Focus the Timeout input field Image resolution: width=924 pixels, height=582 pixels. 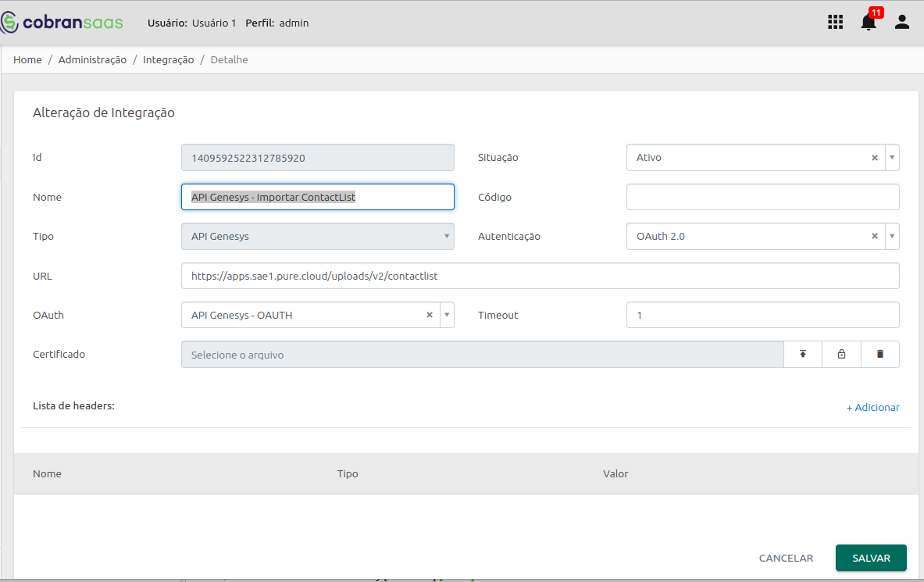tap(762, 316)
